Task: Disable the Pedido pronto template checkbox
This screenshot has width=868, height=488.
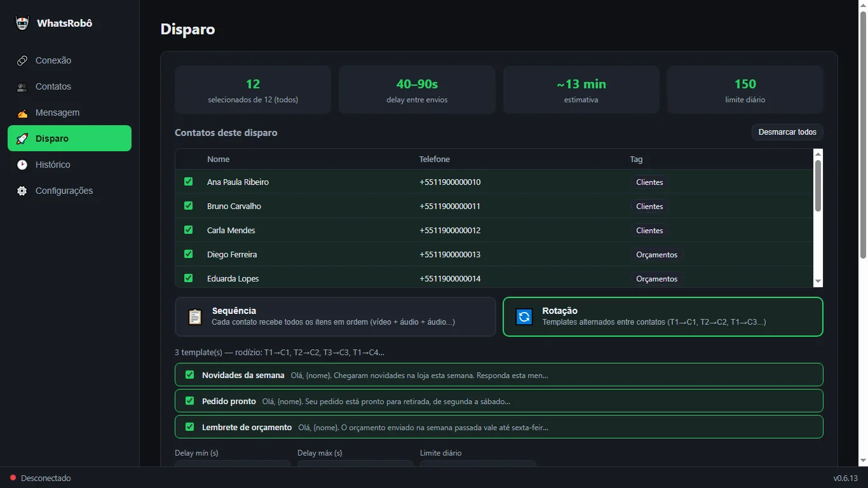Action: [189, 401]
